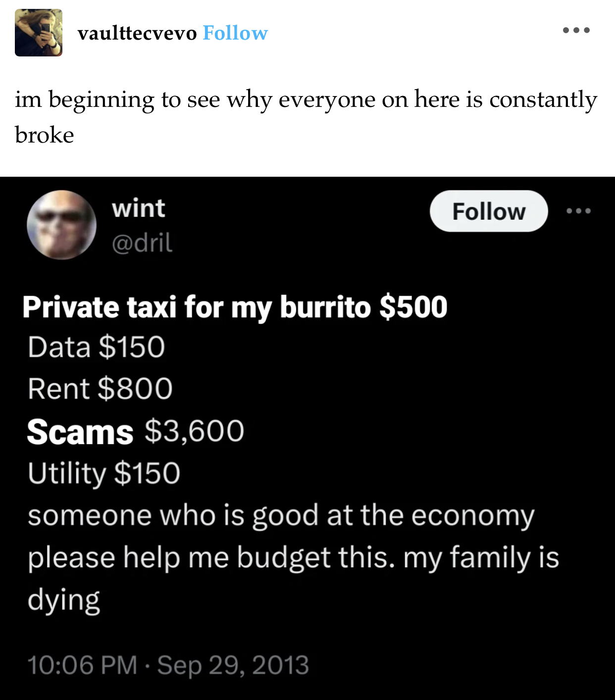The width and height of the screenshot is (615, 700).
Task: Click 'someone who is good at the economy' text
Action: coord(281,516)
